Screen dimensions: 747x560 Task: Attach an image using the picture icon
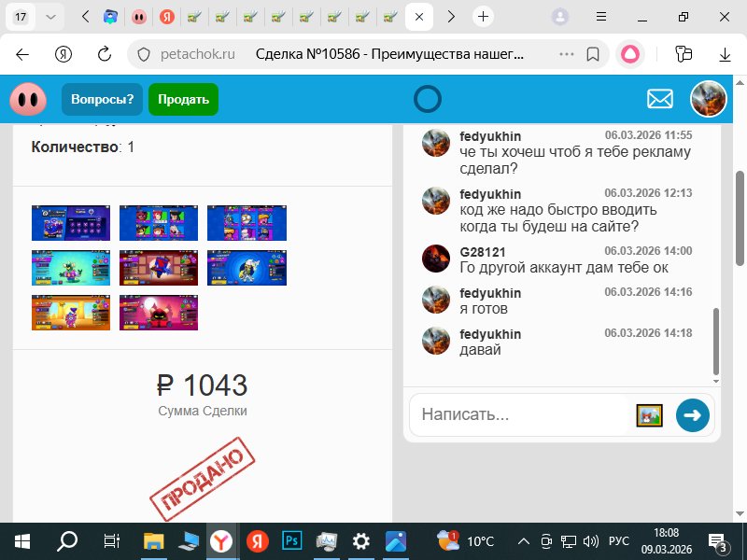click(649, 415)
